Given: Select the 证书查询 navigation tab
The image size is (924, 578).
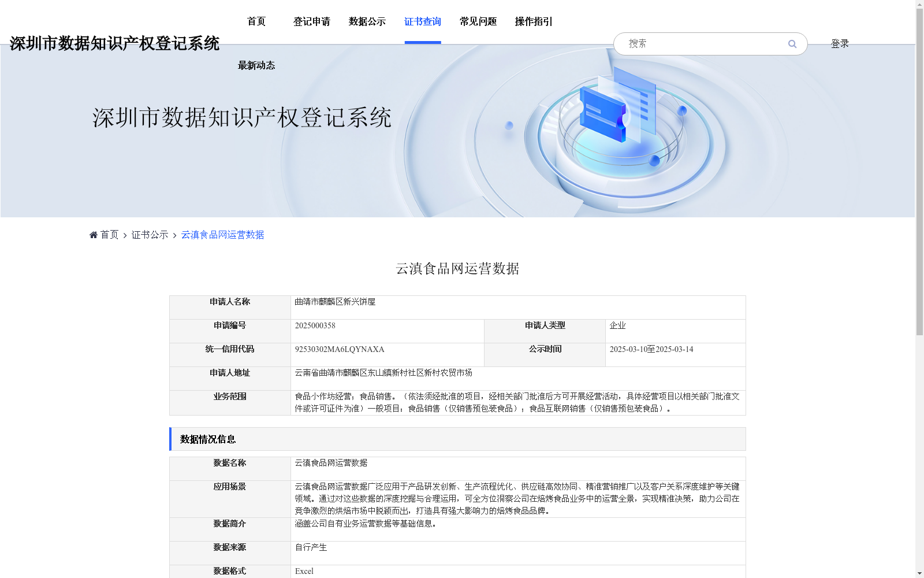Looking at the screenshot, I should [x=423, y=21].
